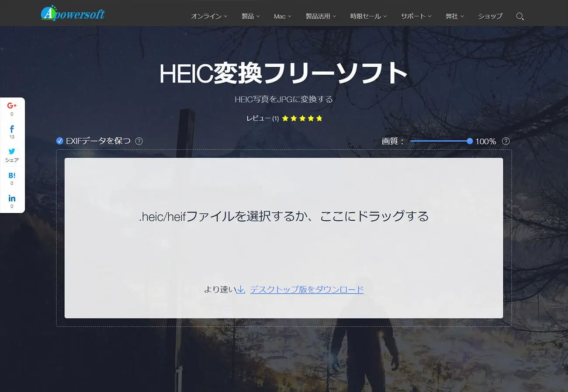Click help icon beside EXIFデータを保つ
Screen dimensions: 568x392
pos(139,141)
